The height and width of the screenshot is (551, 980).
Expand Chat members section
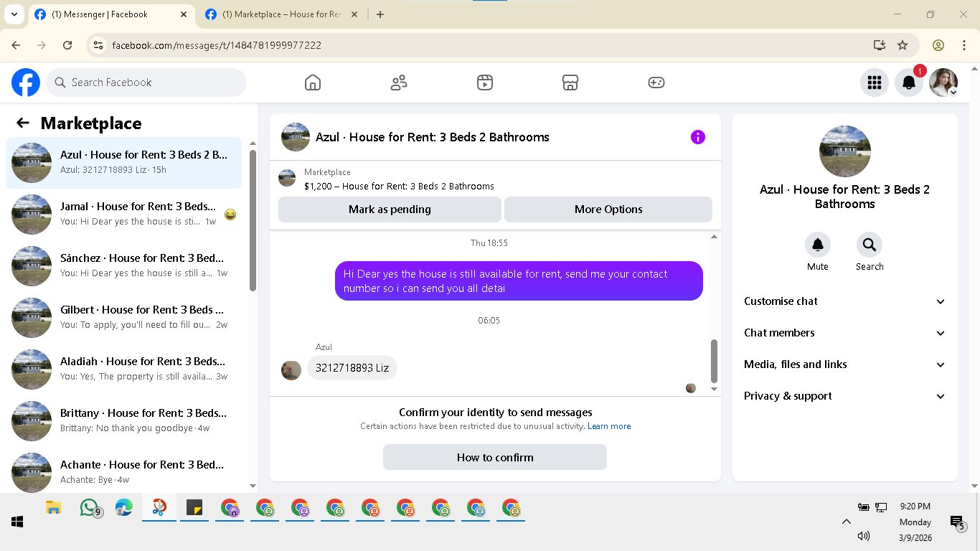[x=844, y=333]
